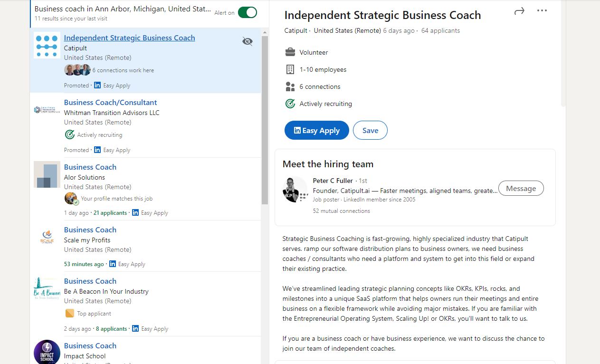Click the Impact School logo

[47, 352]
